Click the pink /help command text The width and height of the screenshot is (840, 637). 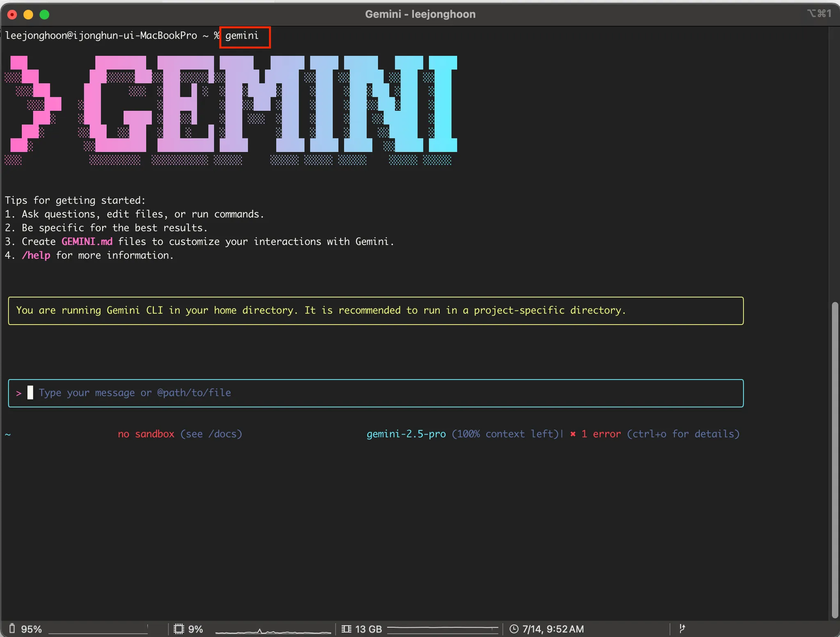click(x=36, y=255)
